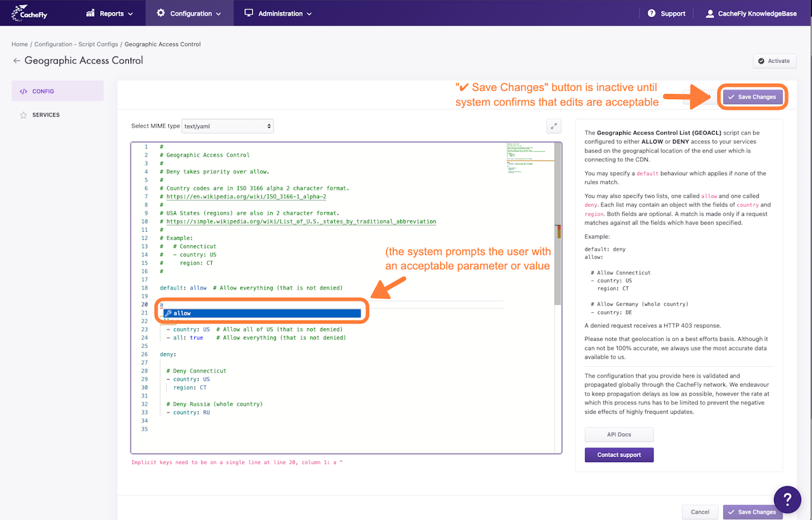Open the API Docs button
This screenshot has width=812, height=520.
(x=619, y=434)
